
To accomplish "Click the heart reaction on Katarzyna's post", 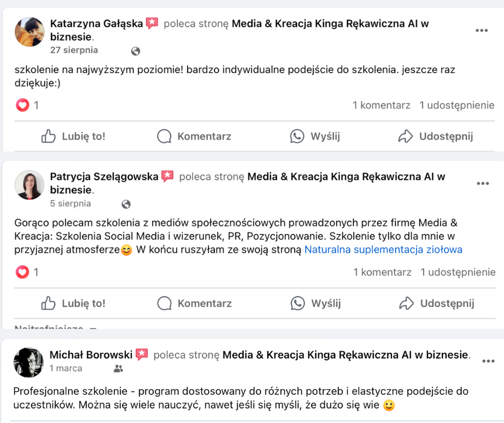I will pyautogui.click(x=23, y=105).
